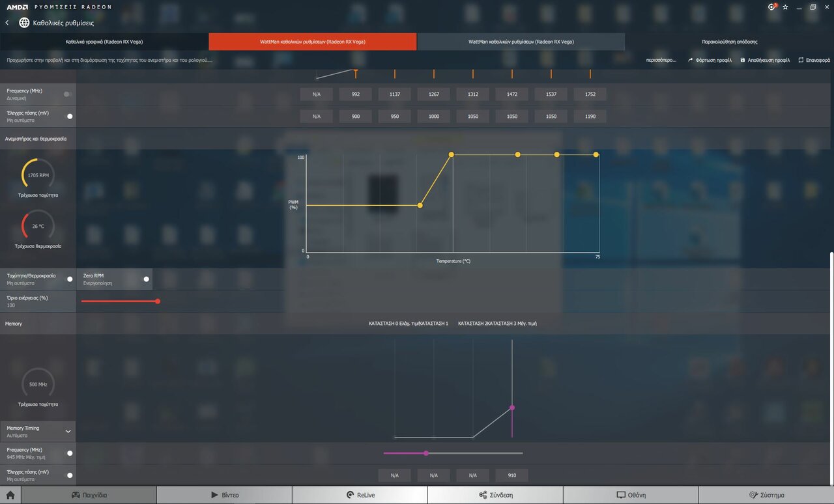Open the update notifications icon with red badge
This screenshot has width=834, height=504.
tap(772, 7)
